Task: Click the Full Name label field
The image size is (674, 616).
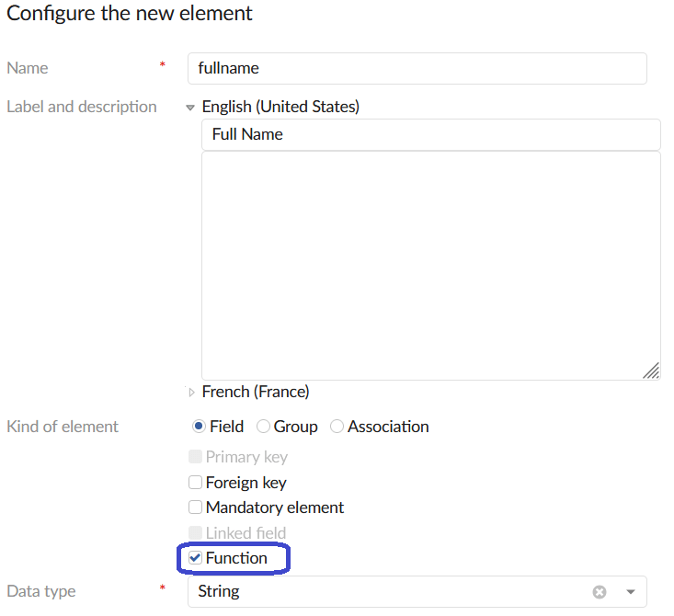Action: [430, 134]
